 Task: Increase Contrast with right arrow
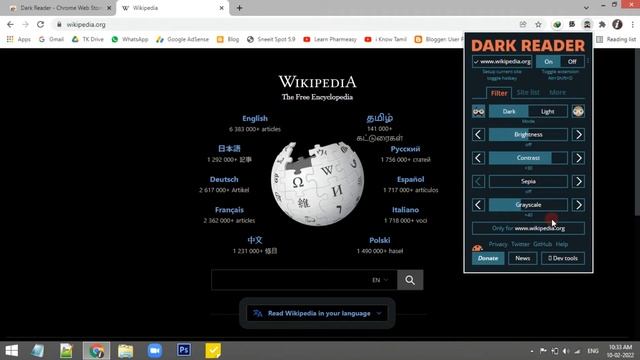click(578, 158)
